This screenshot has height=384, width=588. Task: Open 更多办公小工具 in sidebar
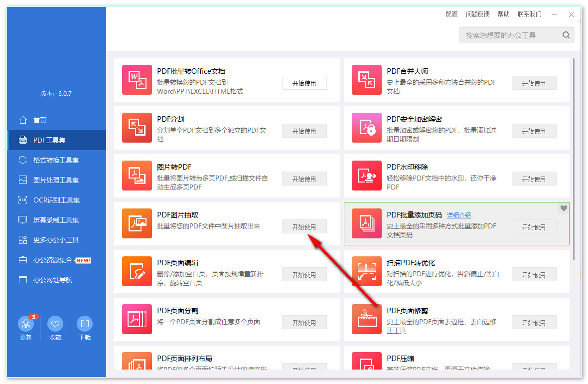[x=57, y=239]
